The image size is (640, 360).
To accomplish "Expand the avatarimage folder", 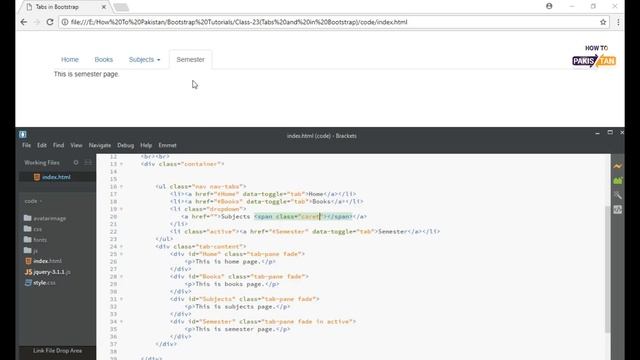I will [x=45, y=218].
